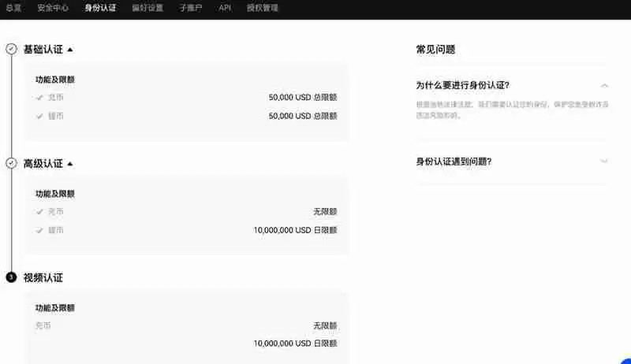Collapse the 为什么要进行身份认证 FAQ chevron
The height and width of the screenshot is (364, 631).
[604, 86]
